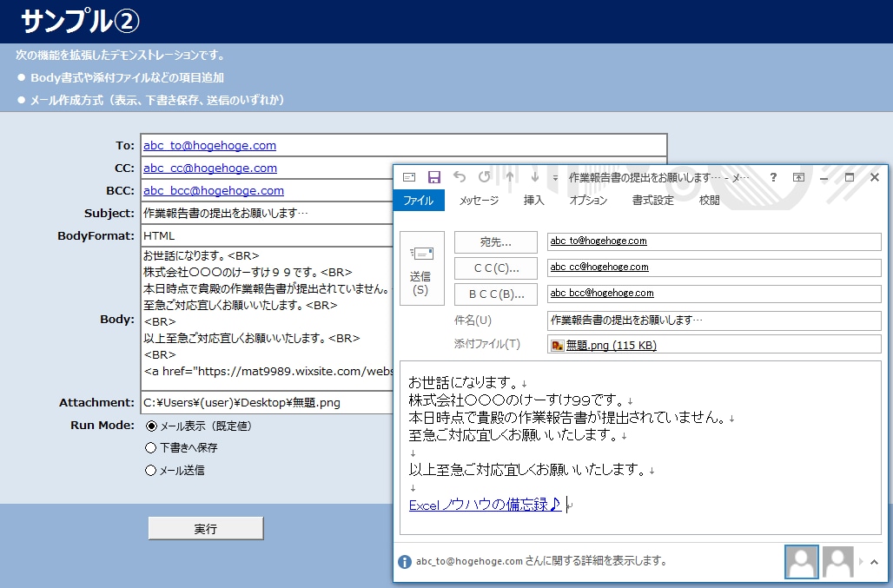Open Outlook help question mark
Image resolution: width=893 pixels, height=588 pixels.
coord(773,177)
